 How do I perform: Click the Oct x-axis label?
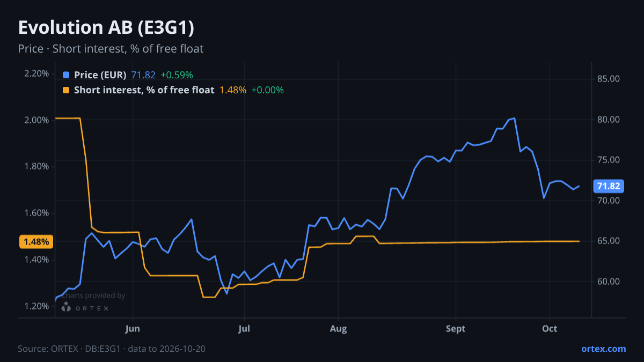click(x=549, y=329)
